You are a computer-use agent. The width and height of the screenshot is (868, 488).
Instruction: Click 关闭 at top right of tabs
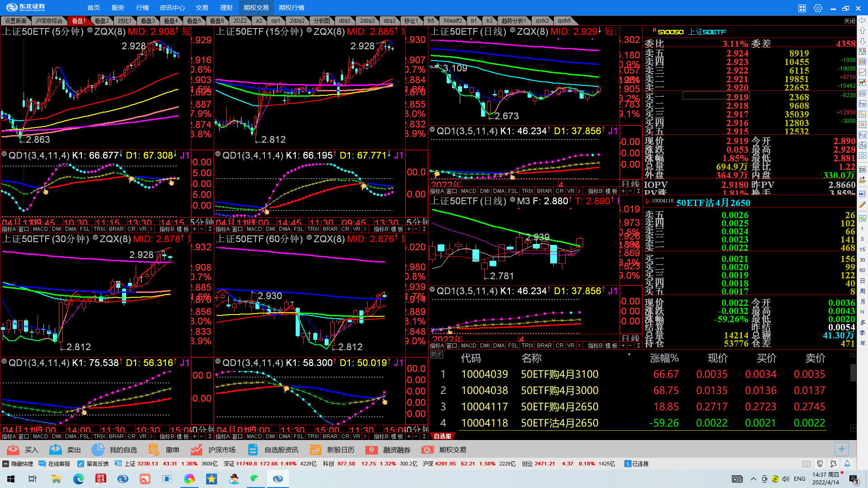(849, 21)
